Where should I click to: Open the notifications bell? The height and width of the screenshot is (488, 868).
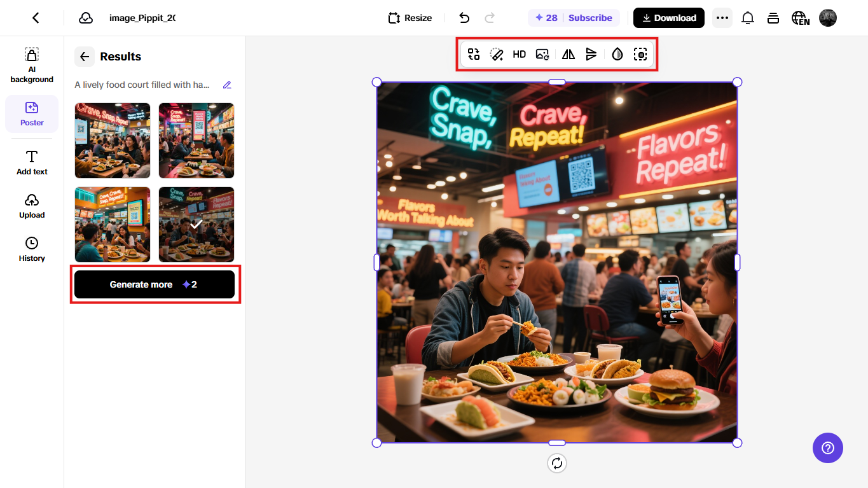click(x=748, y=18)
